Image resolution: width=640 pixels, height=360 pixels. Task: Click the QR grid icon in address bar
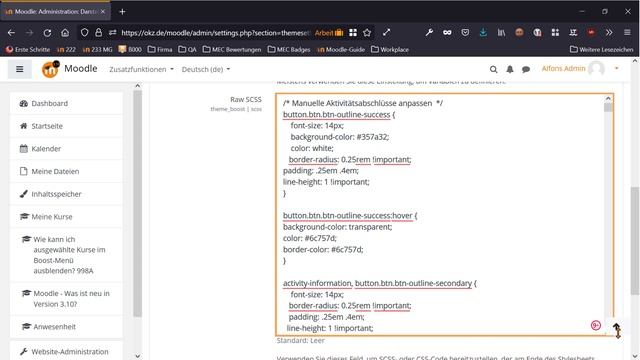click(x=353, y=33)
